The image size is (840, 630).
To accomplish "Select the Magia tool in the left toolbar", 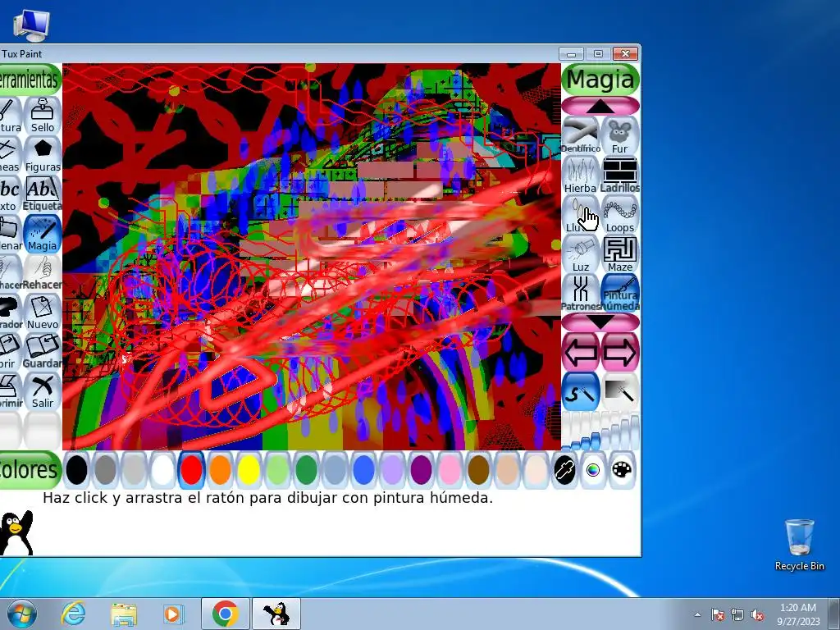I will 43,234.
